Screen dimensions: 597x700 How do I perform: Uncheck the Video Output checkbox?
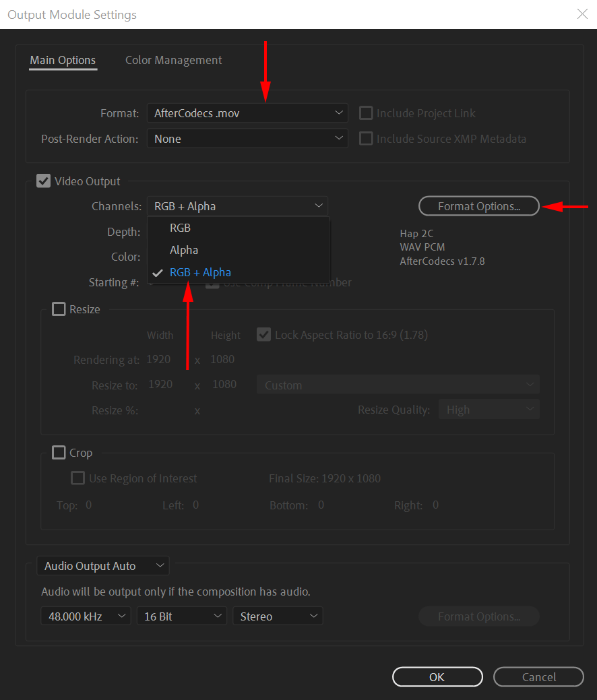44,181
